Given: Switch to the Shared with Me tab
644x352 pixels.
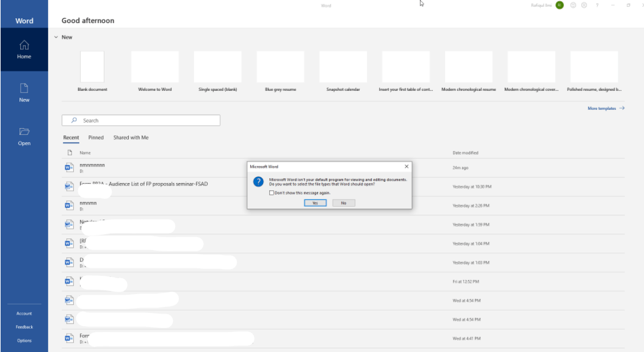Looking at the screenshot, I should 131,137.
